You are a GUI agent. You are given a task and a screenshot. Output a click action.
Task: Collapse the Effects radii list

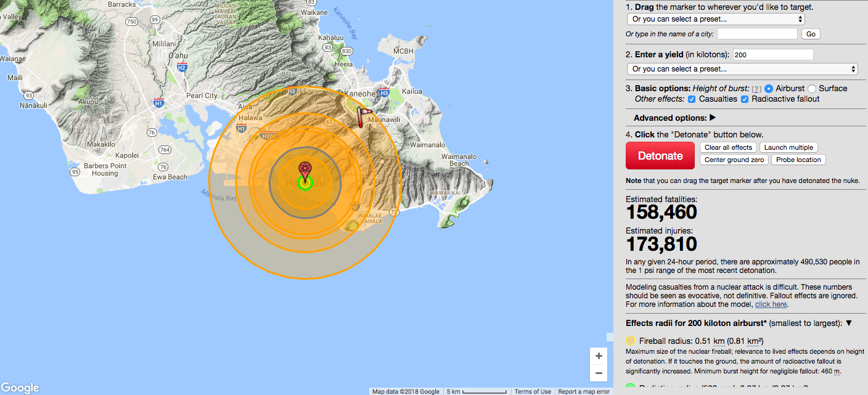point(849,323)
